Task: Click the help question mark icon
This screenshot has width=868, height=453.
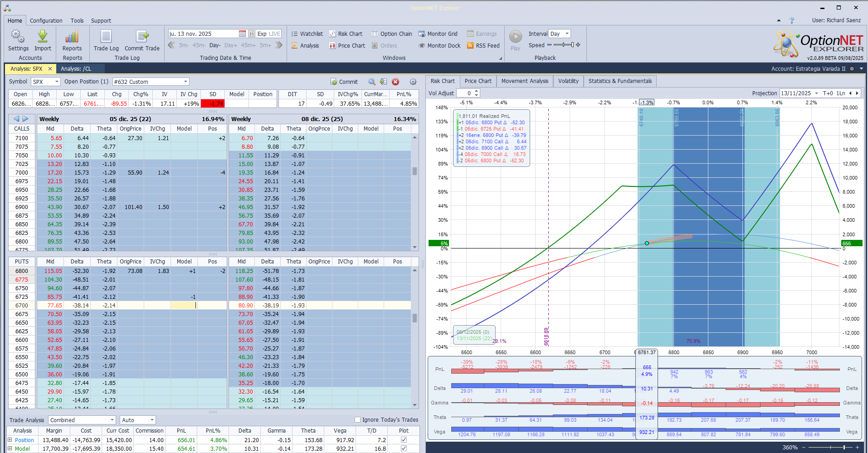Action: pos(792,20)
